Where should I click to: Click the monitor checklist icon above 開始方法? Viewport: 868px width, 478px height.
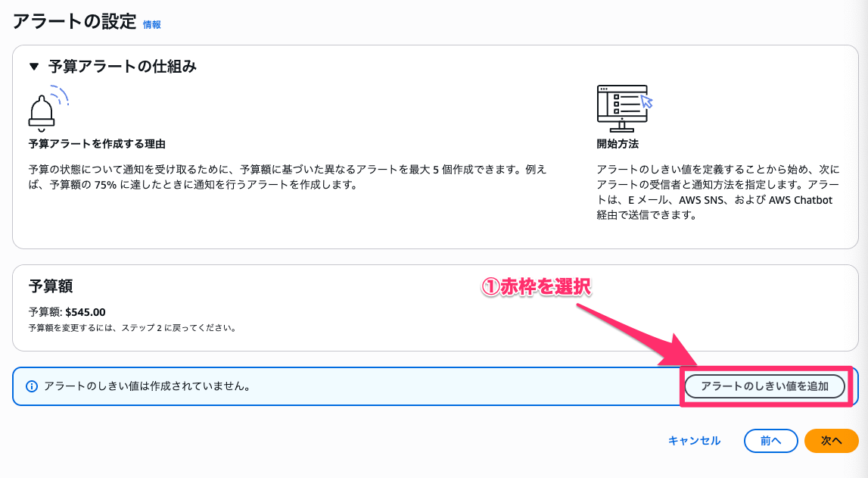pos(622,106)
